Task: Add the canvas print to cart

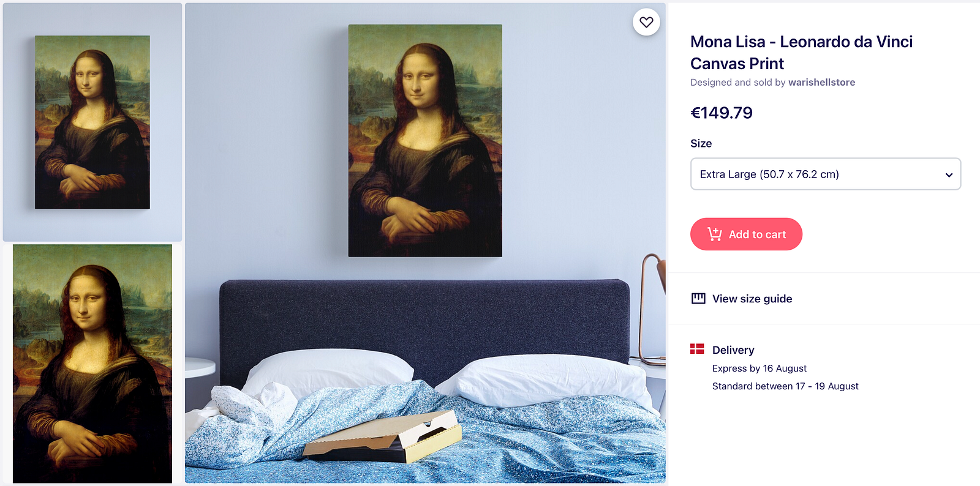Action: tap(746, 234)
